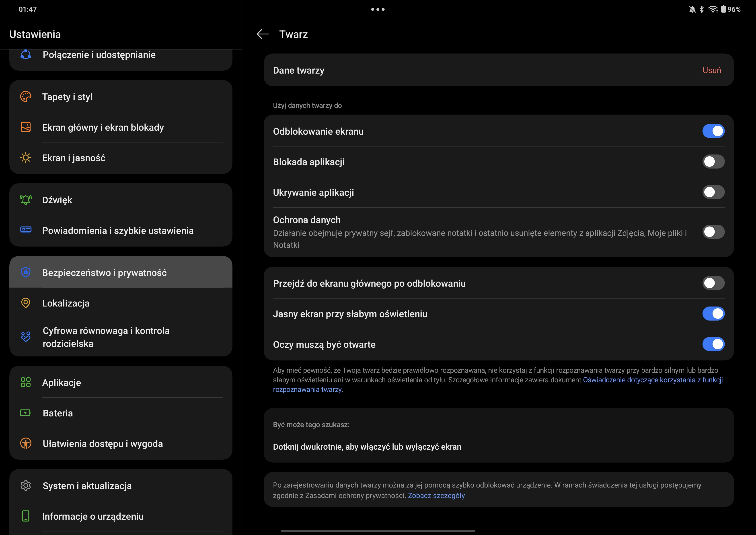Turn on Ochrona danych toggle
756x535 pixels.
click(x=713, y=232)
